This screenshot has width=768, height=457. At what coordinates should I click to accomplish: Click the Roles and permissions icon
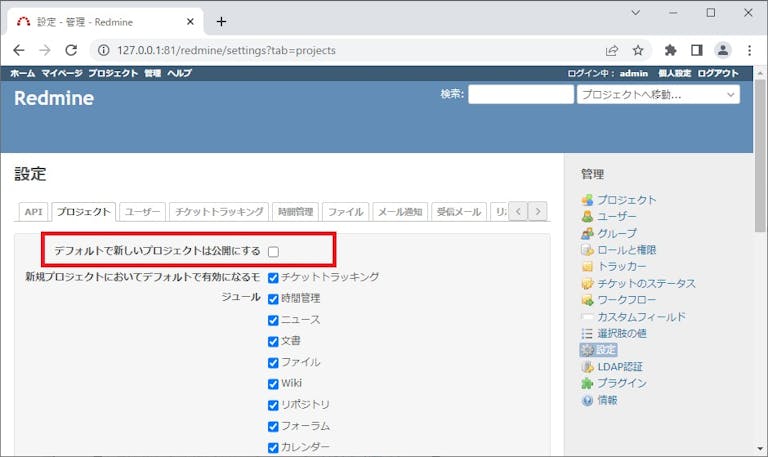point(587,250)
